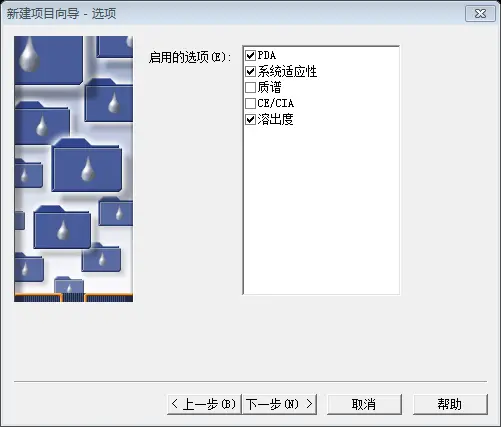
Task: Cancel the wizard with 取消
Action: (x=364, y=404)
